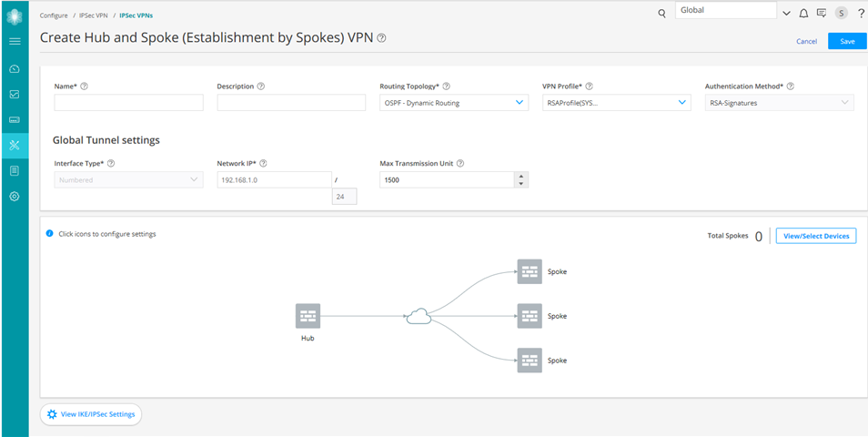
Task: Click the Name input field
Action: pos(128,103)
